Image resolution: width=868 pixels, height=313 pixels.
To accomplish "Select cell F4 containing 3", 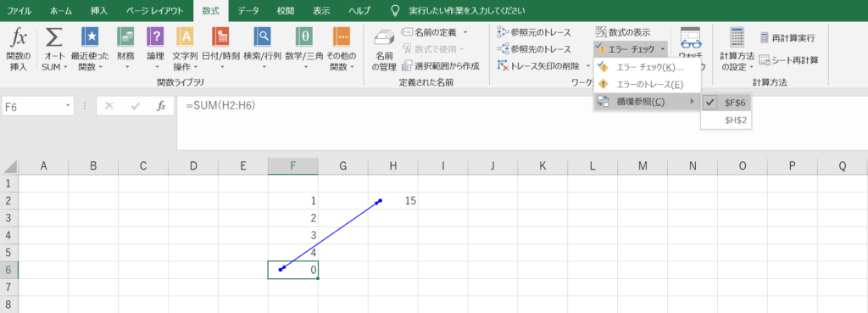I will click(x=292, y=236).
